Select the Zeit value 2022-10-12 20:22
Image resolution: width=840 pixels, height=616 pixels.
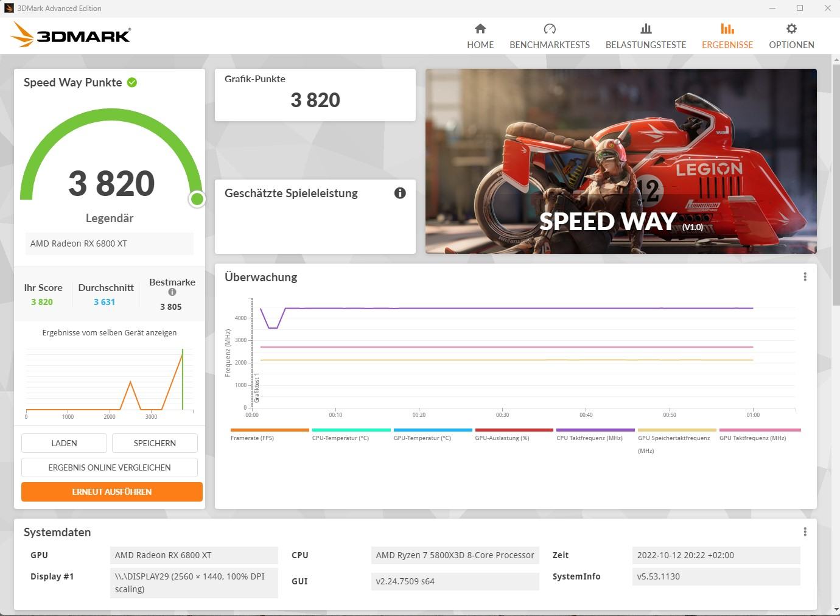[x=716, y=555]
